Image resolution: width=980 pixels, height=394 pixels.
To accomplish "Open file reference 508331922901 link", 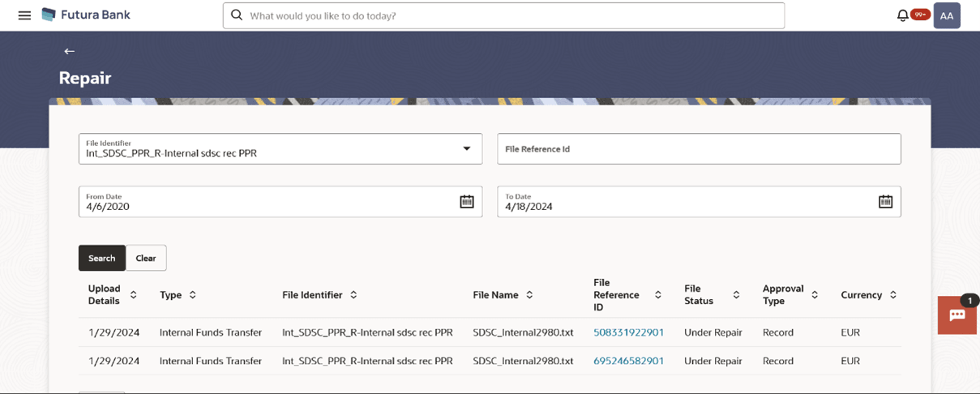I will tap(628, 332).
